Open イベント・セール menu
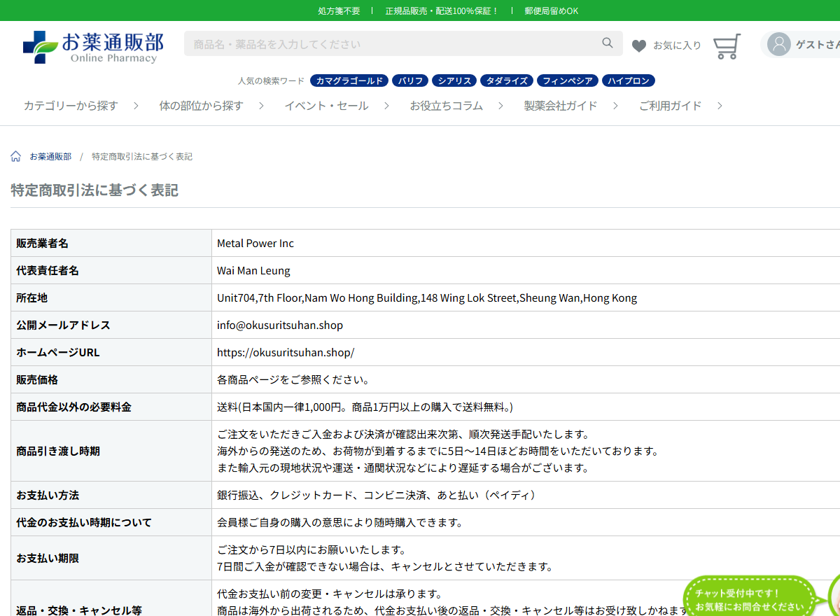 (326, 106)
